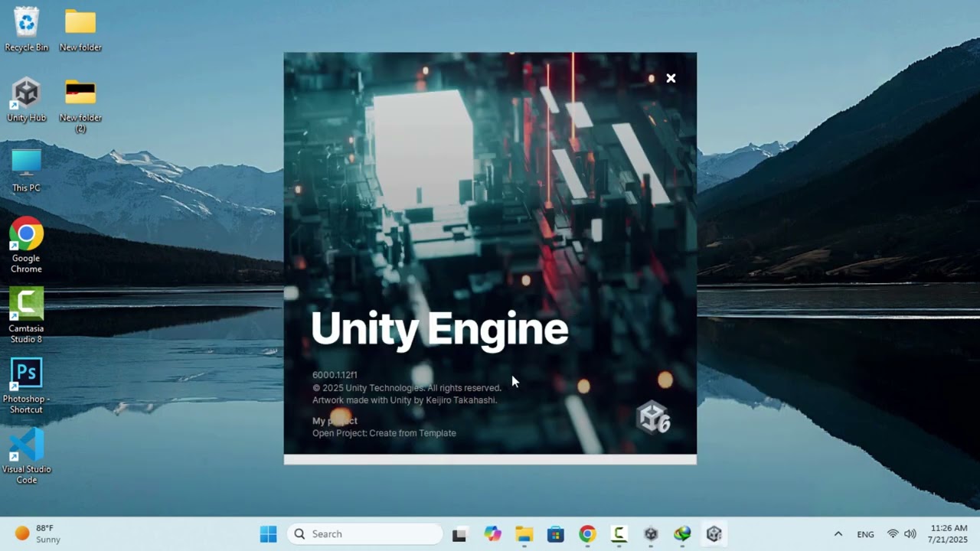Click the splash screen loading progress bar

(490, 459)
